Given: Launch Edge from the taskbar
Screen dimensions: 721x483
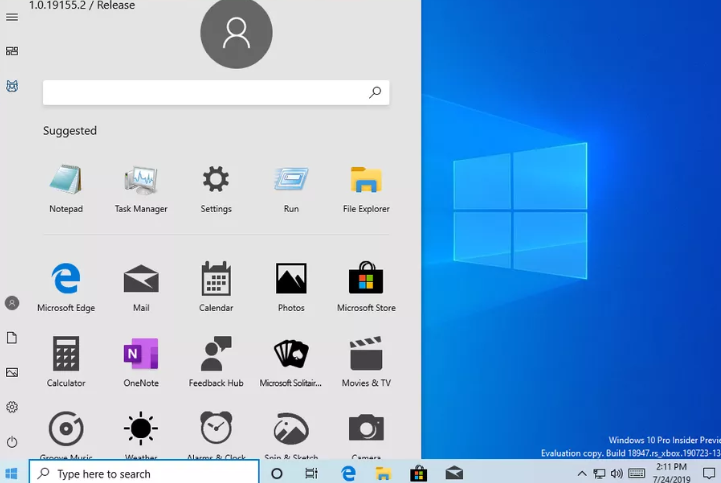Looking at the screenshot, I should (348, 473).
